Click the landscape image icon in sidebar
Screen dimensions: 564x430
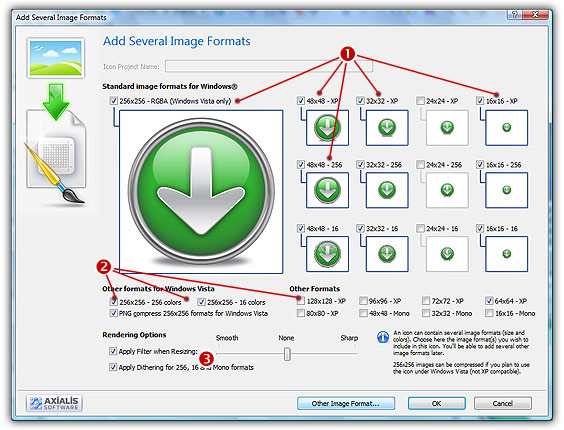pos(56,58)
